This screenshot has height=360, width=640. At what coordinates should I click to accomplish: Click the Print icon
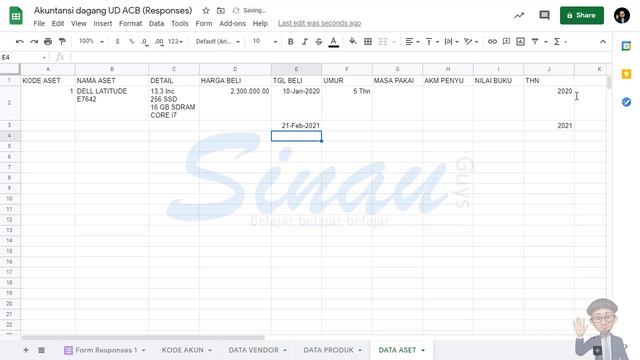pyautogui.click(x=48, y=42)
